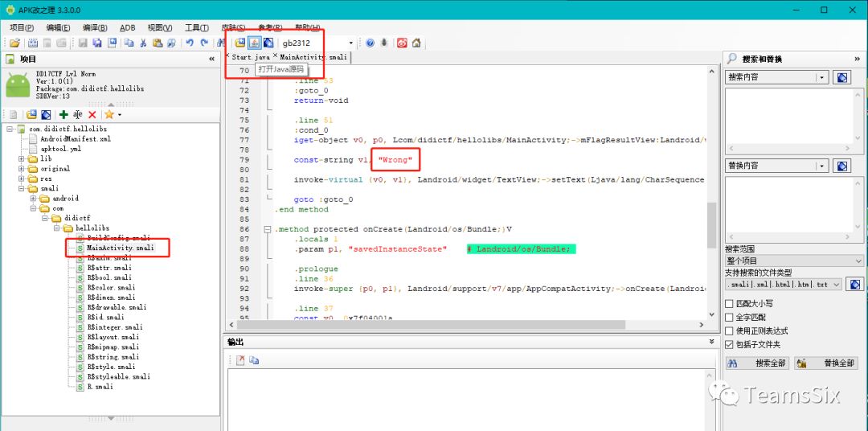Collapse the smali folder in the tree
Screen dimensions: 868x431
pyautogui.click(x=23, y=188)
